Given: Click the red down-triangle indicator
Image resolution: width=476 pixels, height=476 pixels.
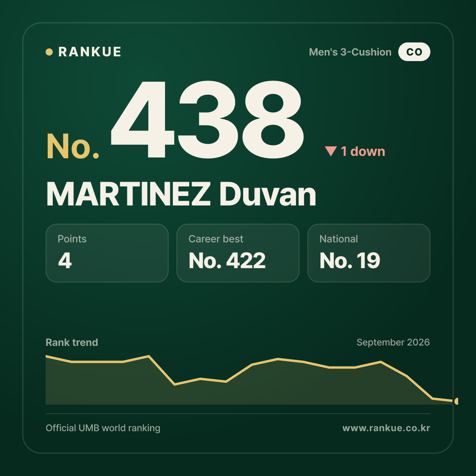Looking at the screenshot, I should pyautogui.click(x=331, y=151).
